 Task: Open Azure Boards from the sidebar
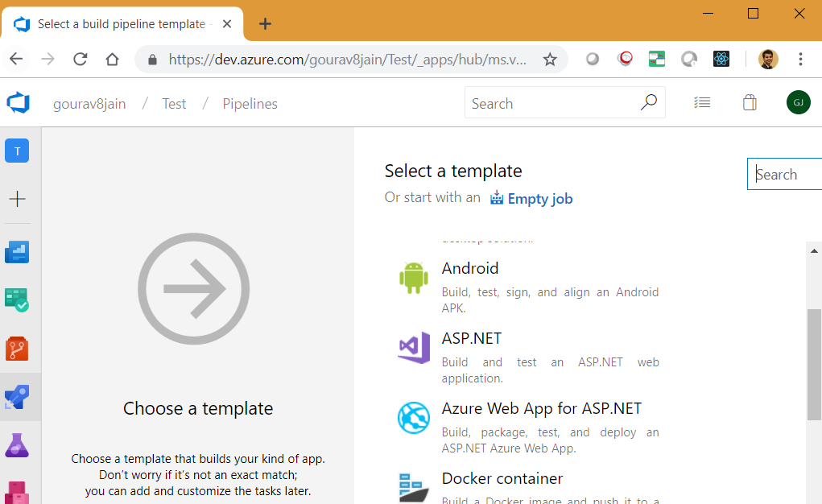pyautogui.click(x=17, y=300)
